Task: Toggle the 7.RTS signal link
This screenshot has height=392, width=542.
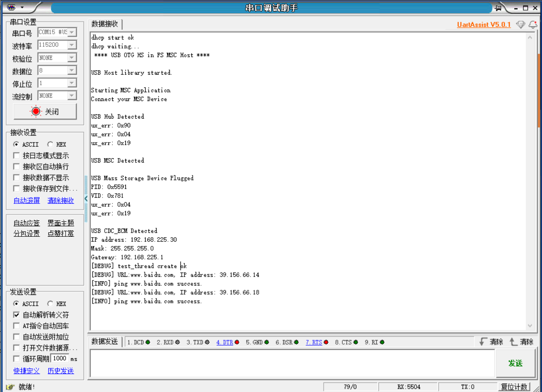Action: (314, 342)
